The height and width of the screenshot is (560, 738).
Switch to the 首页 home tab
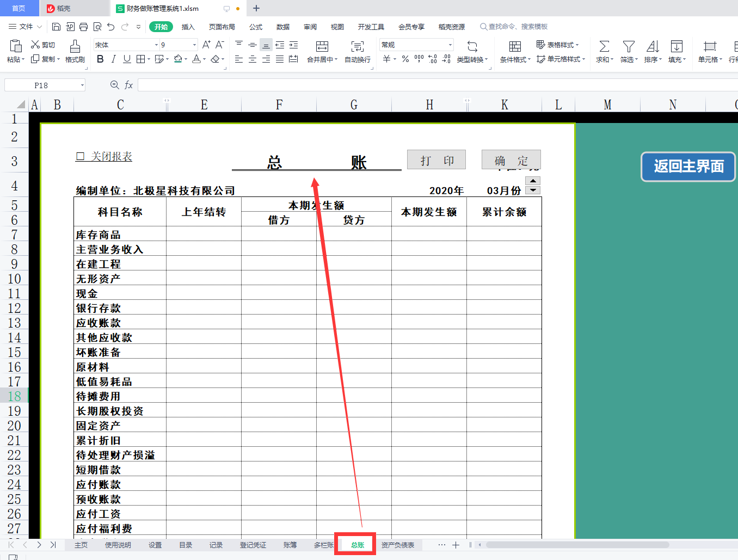click(x=19, y=8)
